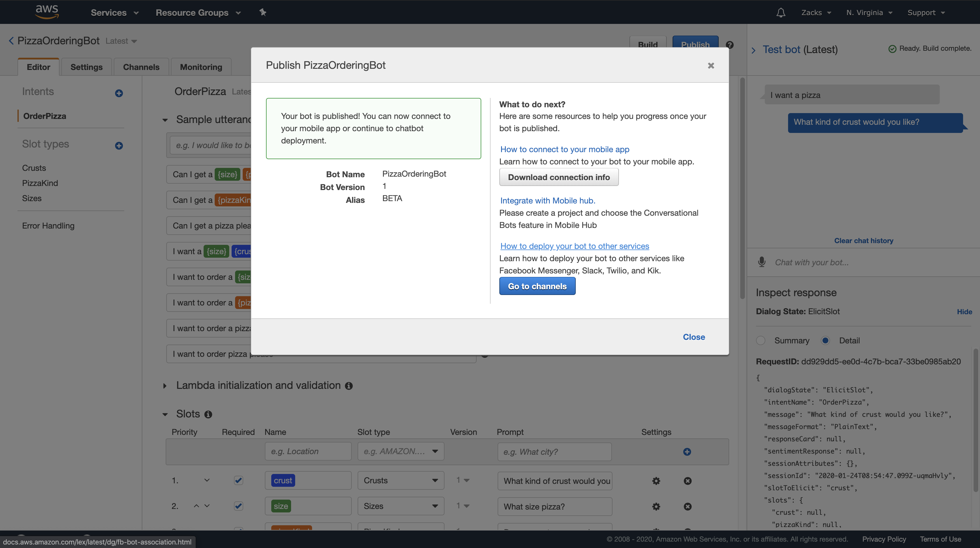This screenshot has height=548, width=980.
Task: Open the Services dropdown menu
Action: 114,13
